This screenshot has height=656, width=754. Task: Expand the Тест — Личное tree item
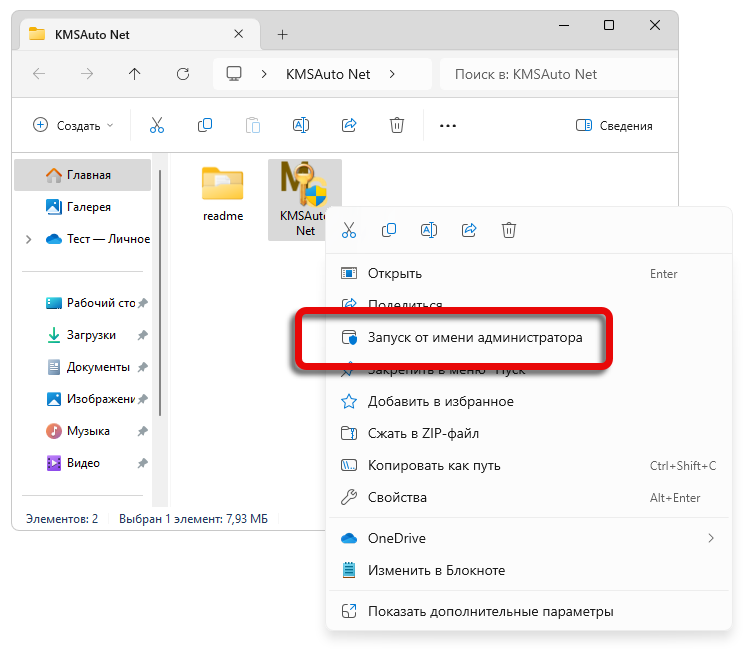tap(28, 239)
